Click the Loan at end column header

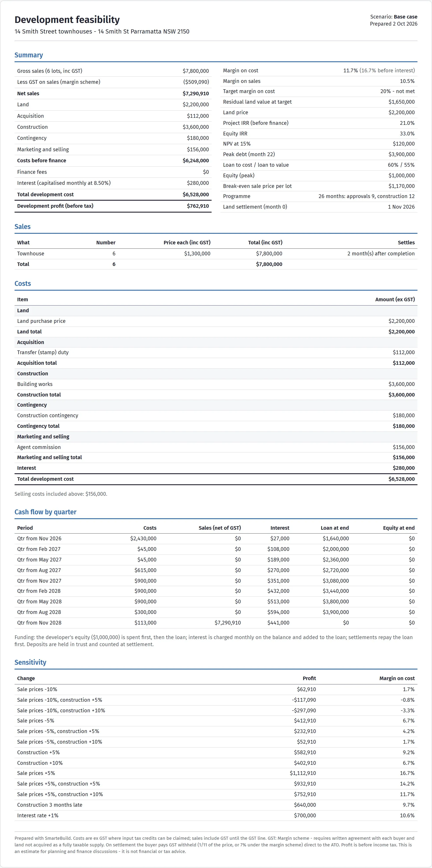point(335,528)
